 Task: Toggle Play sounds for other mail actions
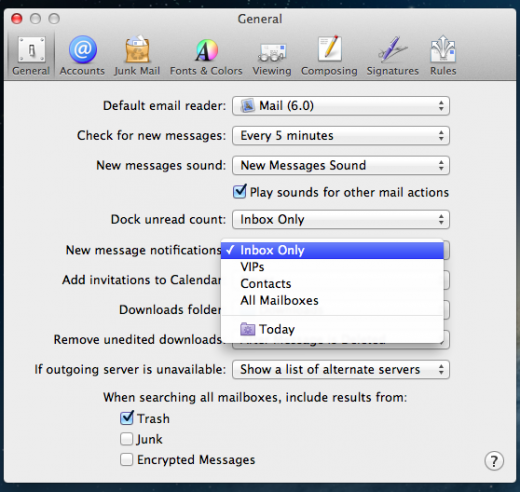[240, 192]
